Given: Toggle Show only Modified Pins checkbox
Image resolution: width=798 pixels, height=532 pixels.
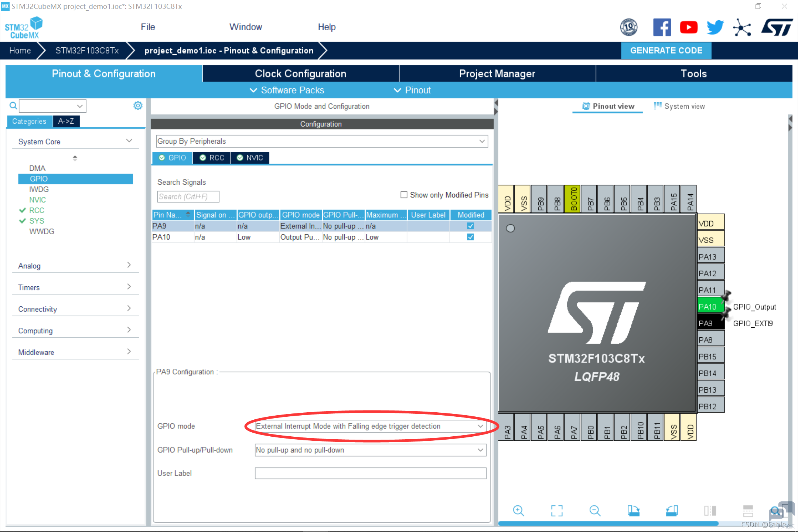Looking at the screenshot, I should 404,195.
